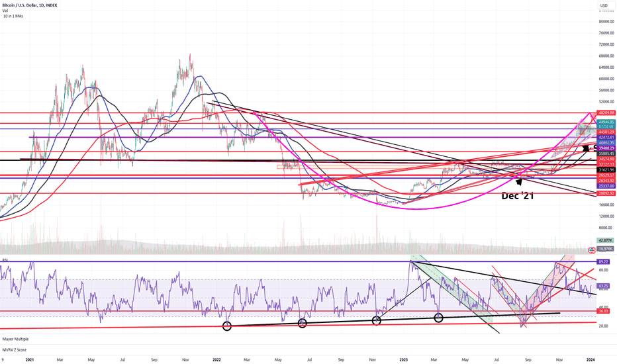This screenshot has height=364, width=617.
Task: Click the 2021 label on time axis
Action: click(x=30, y=359)
